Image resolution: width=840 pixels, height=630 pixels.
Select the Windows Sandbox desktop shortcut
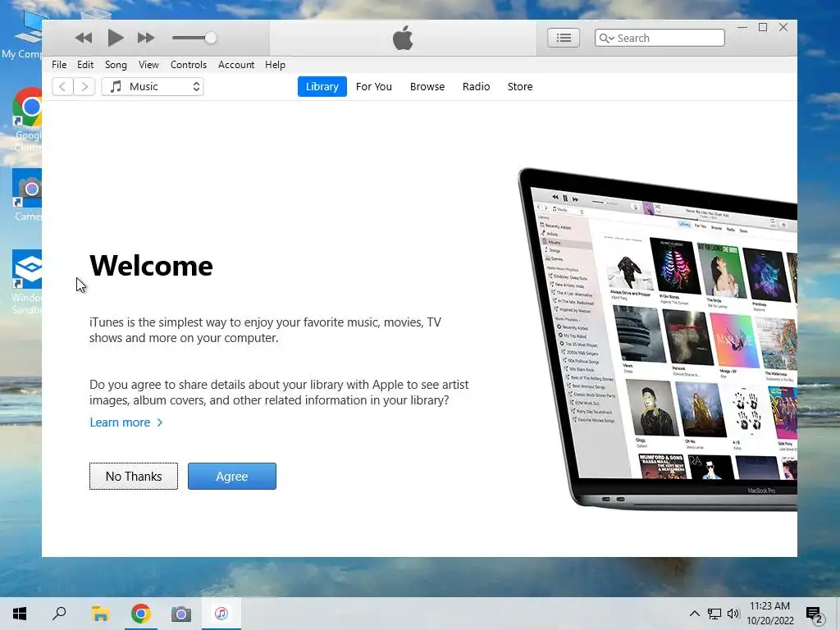pyautogui.click(x=28, y=282)
